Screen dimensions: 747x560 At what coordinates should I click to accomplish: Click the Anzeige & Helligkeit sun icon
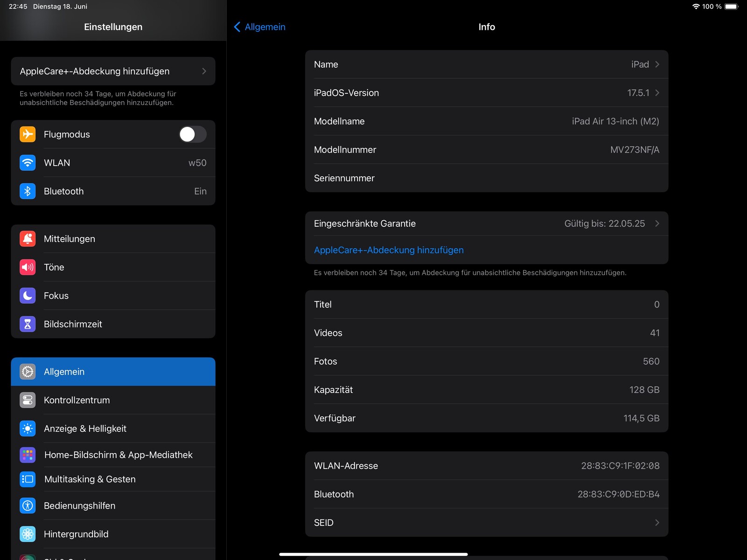coord(28,429)
